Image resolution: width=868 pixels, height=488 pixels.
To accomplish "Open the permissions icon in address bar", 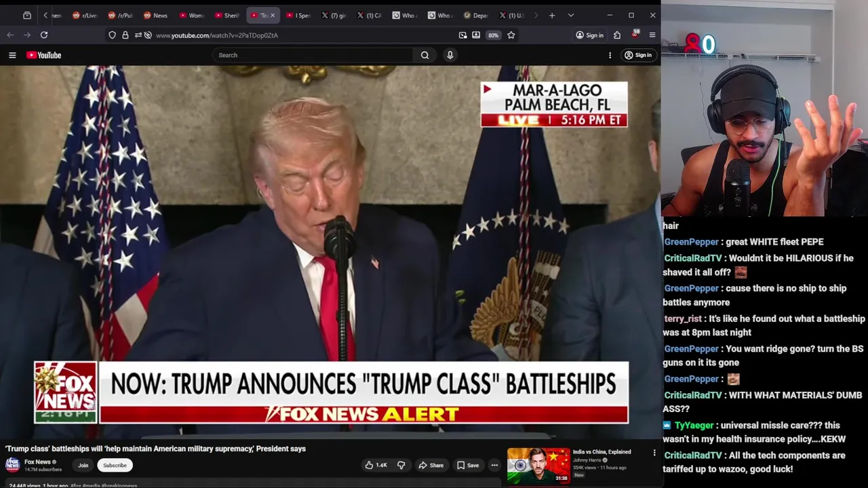I will click(138, 35).
